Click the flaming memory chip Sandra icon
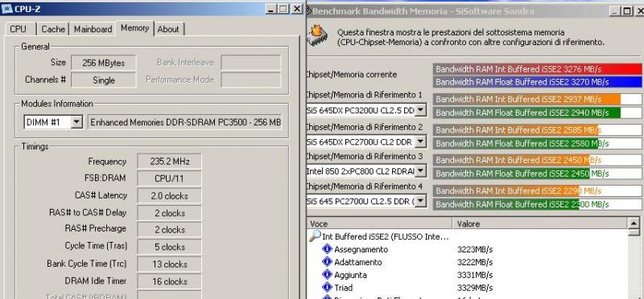Screen dimensions: 644x299 318,35
